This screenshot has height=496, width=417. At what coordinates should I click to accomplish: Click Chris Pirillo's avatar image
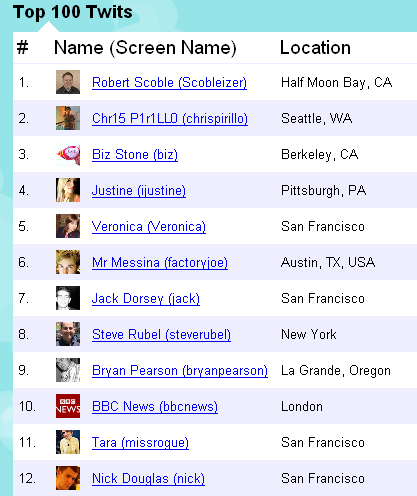68,118
